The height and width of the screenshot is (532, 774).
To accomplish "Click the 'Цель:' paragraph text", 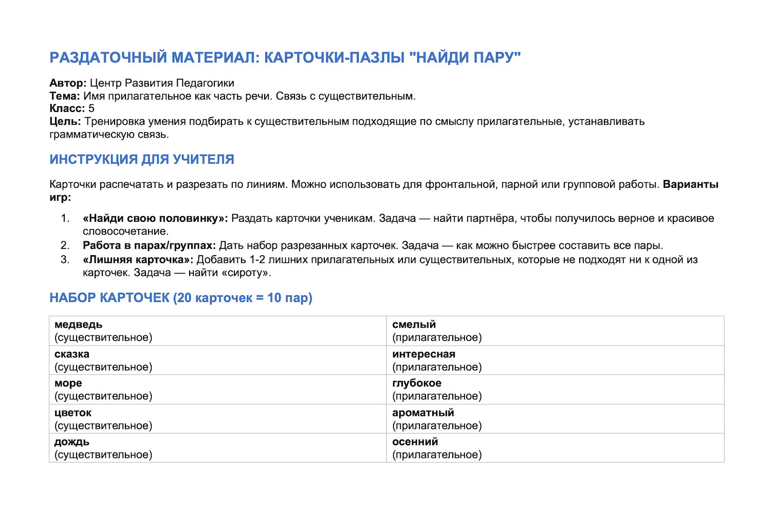I will [x=347, y=128].
